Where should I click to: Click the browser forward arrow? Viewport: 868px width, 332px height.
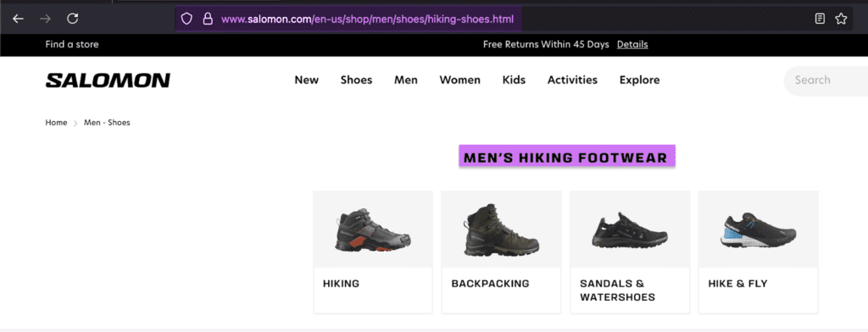point(46,19)
